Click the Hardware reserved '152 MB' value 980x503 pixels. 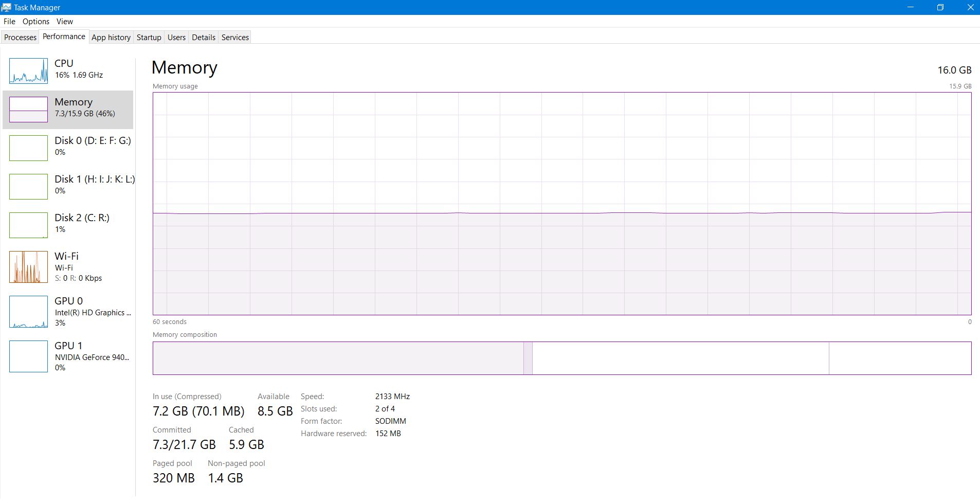point(388,433)
